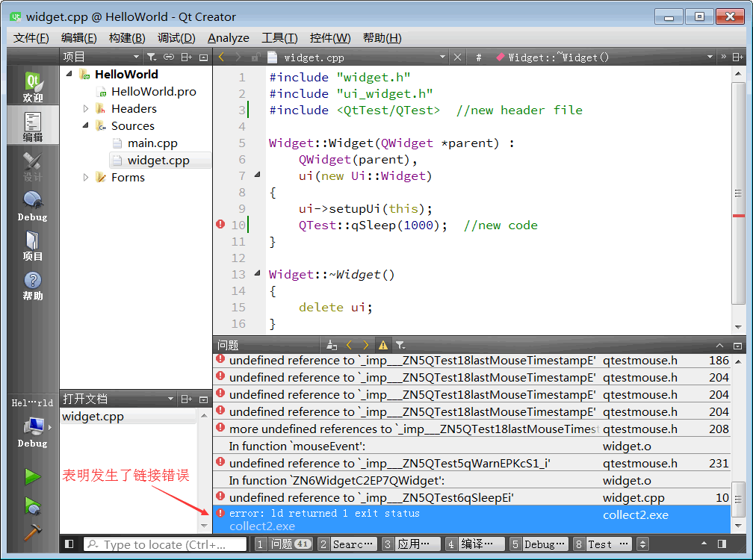
Task: Select the ld returned 1 exit status error
Action: coord(471,519)
